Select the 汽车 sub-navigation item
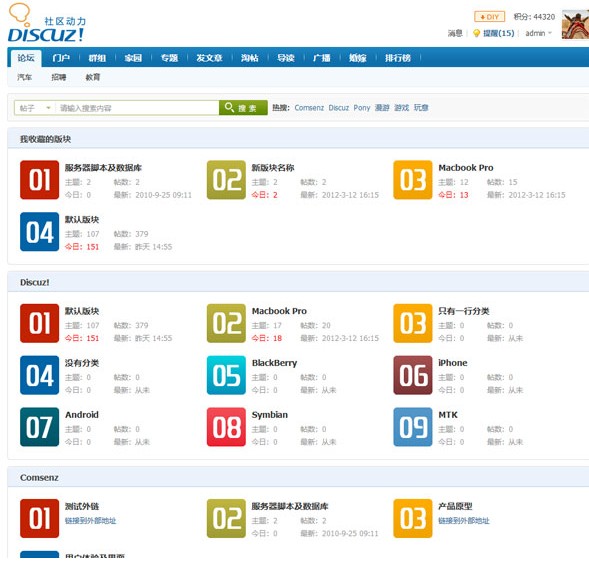Image resolution: width=589 pixels, height=578 pixels. click(x=24, y=77)
